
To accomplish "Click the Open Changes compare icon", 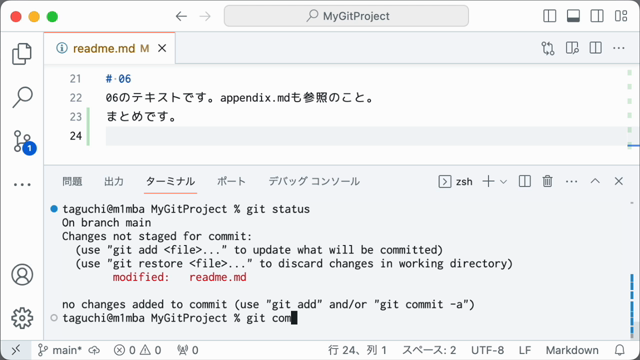I will (548, 48).
